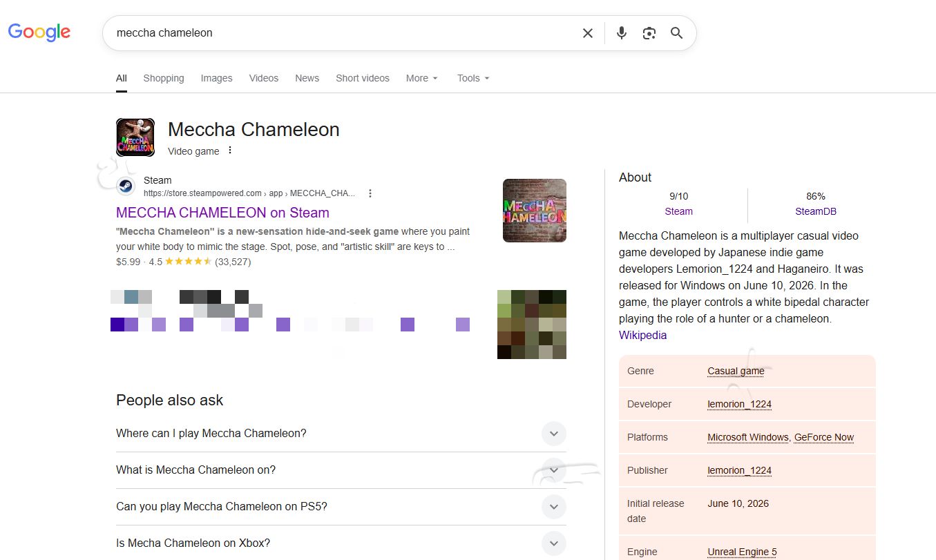Image resolution: width=936 pixels, height=560 pixels.
Task: Switch to the News tab
Action: point(307,78)
